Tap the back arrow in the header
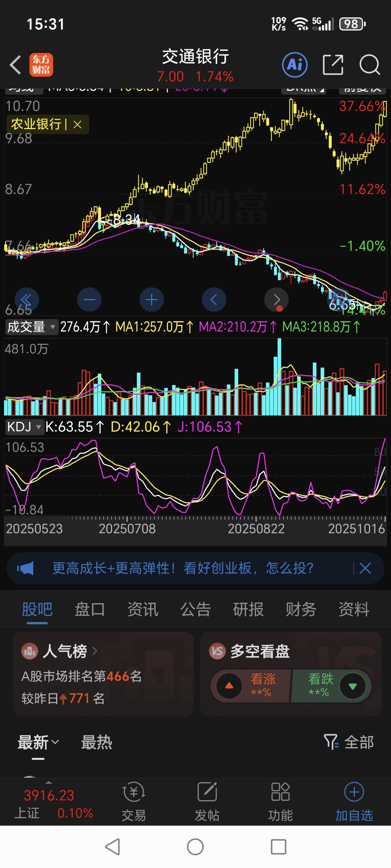The width and height of the screenshot is (391, 868). [16, 65]
